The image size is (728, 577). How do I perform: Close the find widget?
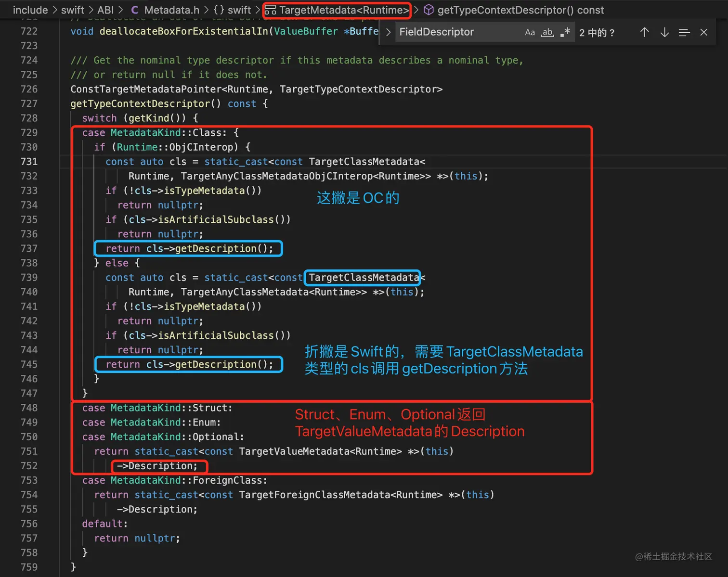(x=703, y=32)
